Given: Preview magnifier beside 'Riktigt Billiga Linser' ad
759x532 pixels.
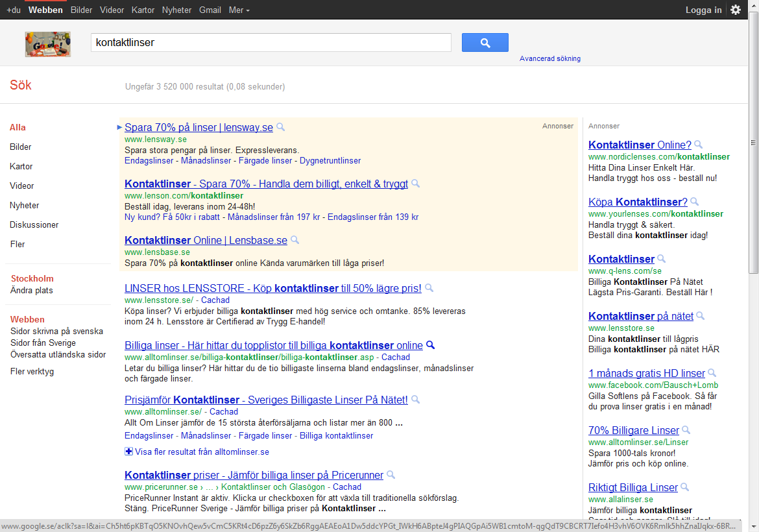Looking at the screenshot, I should coord(684,487).
